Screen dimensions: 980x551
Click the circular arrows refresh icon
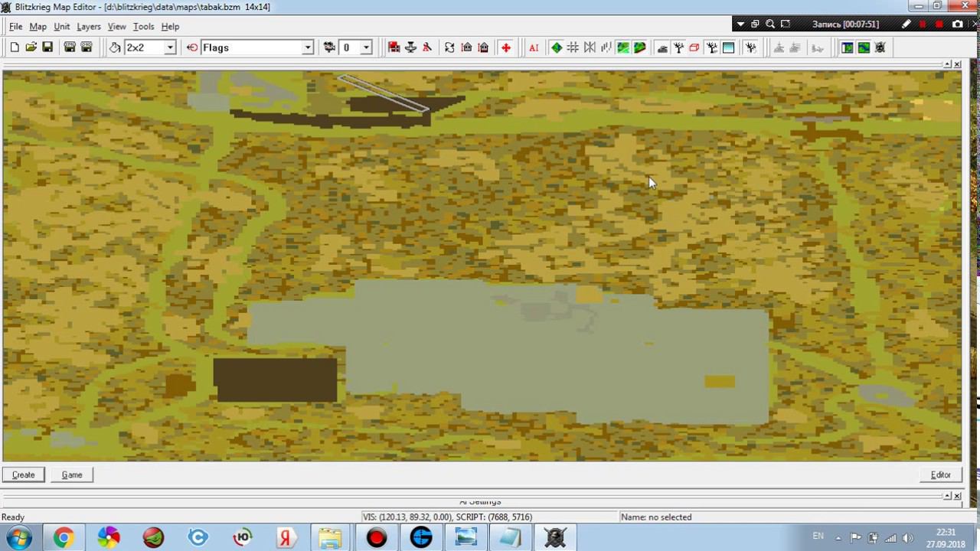click(449, 47)
